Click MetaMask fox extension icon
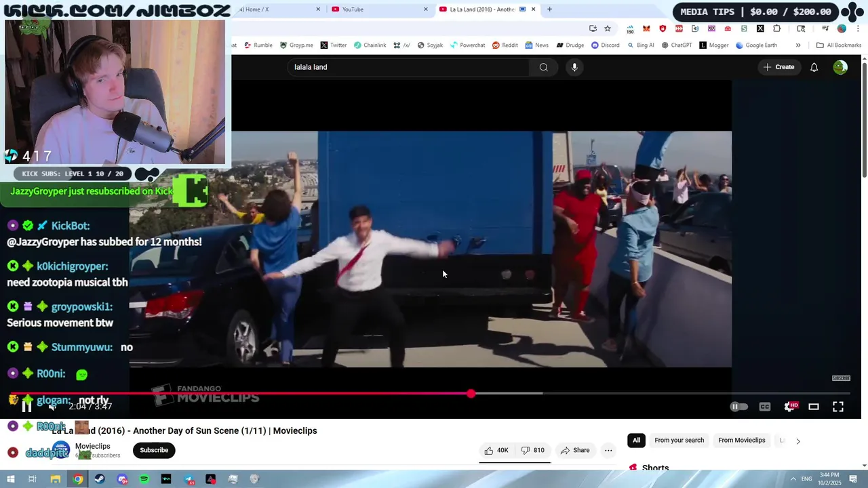The image size is (868, 488). (646, 28)
